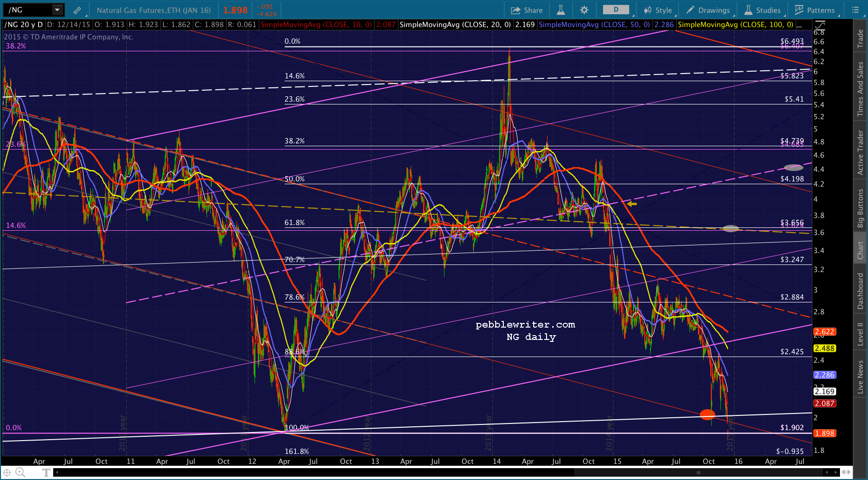The height and width of the screenshot is (480, 868).
Task: Click the $3.247 Fibonacci level label
Action: tap(792, 260)
